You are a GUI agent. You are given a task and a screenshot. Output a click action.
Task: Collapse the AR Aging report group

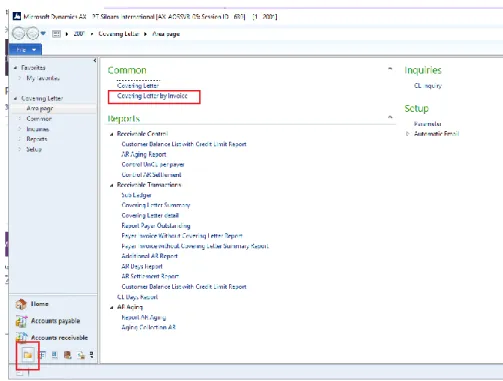coord(112,308)
